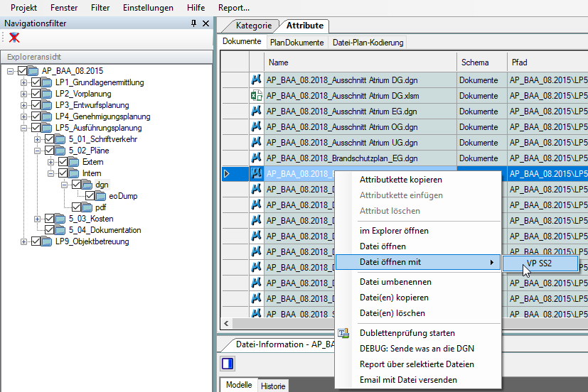Open the Report... menu item

234,8
